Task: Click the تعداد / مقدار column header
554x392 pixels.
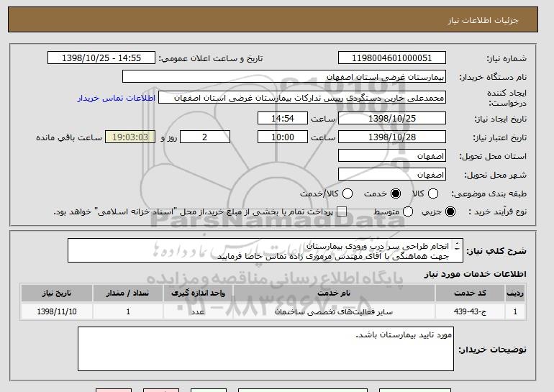Action: tap(127, 293)
